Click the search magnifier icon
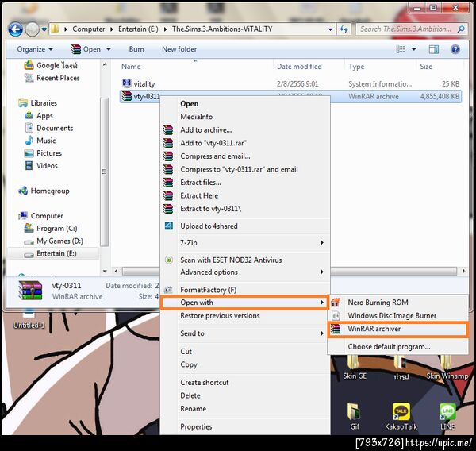Viewport: 476px width, 451px height. [x=460, y=29]
